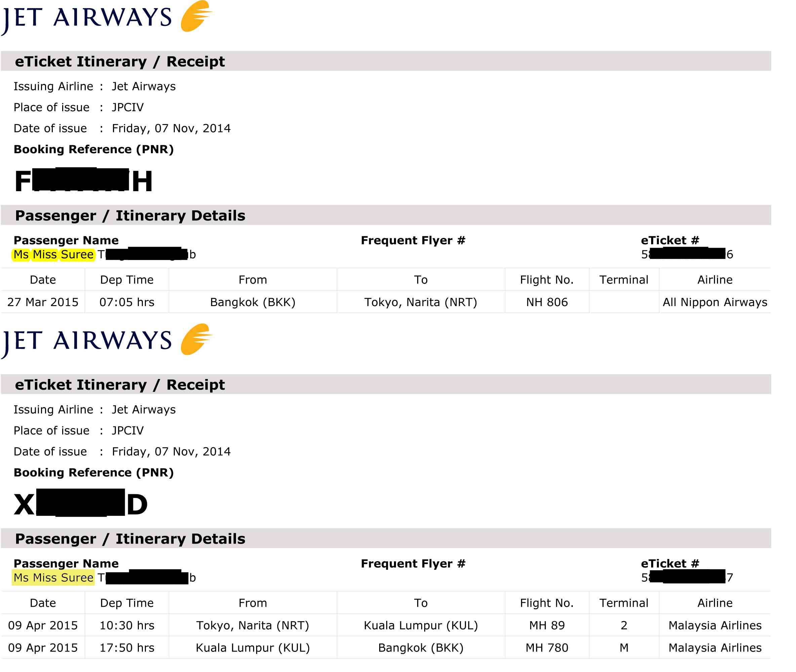Screen dimensions: 796x672
Task: Select the top JET AIRWAYS wordmark
Action: [87, 19]
